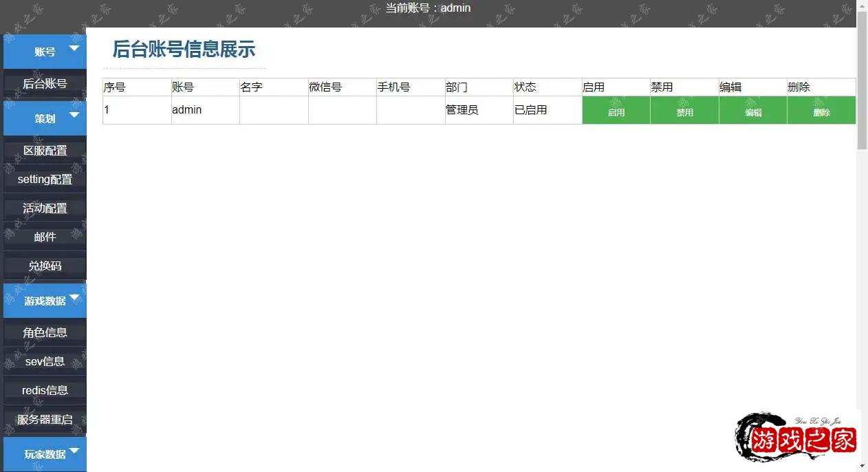Open 活动配置 in the sidebar
Viewport: 868px width, 472px height.
[45, 208]
